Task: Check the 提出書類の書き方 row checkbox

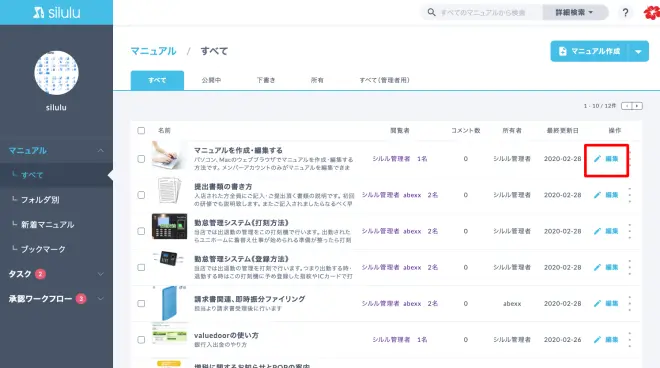Action: 141,195
